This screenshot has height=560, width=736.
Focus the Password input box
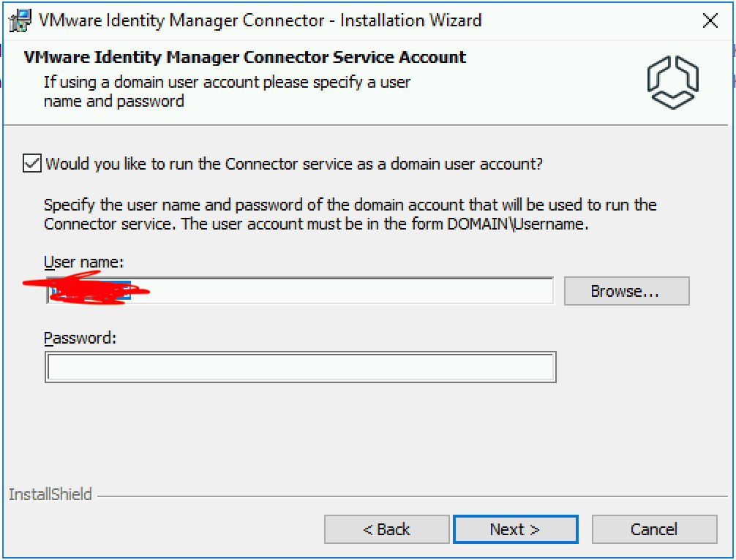point(301,367)
